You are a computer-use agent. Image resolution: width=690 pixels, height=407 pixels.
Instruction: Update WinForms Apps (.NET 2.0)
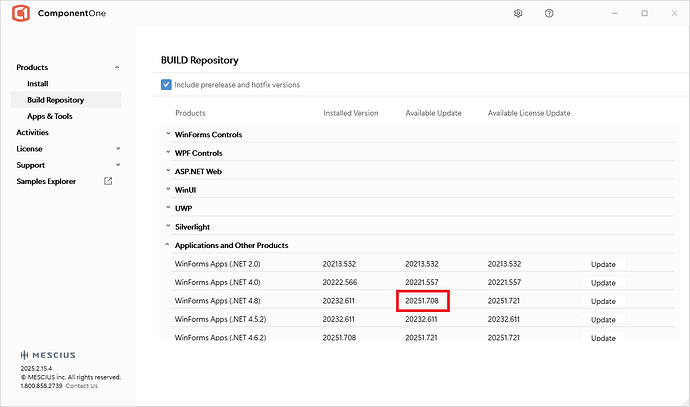point(603,264)
